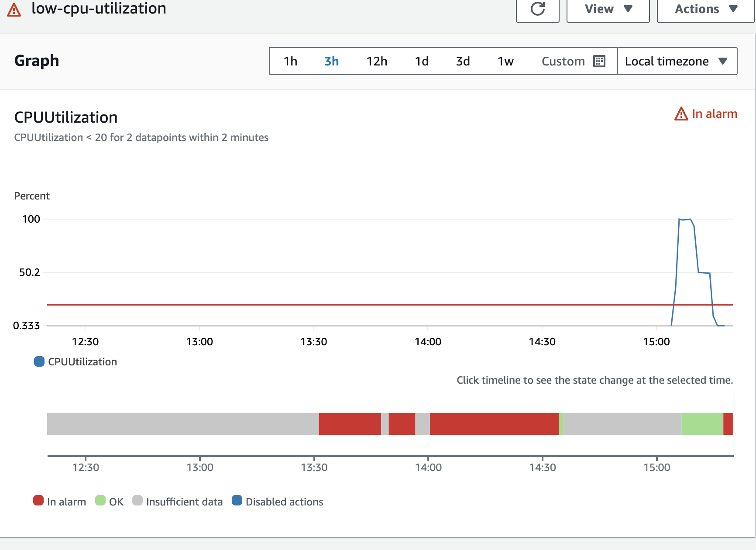The image size is (756, 550).
Task: Click the alarm warning icon beside low-cpu-utilization
Action: coord(14,10)
